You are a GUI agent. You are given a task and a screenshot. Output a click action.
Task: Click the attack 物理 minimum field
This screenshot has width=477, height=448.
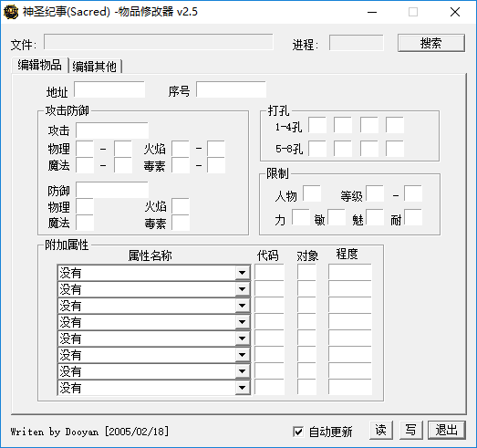[85, 149]
